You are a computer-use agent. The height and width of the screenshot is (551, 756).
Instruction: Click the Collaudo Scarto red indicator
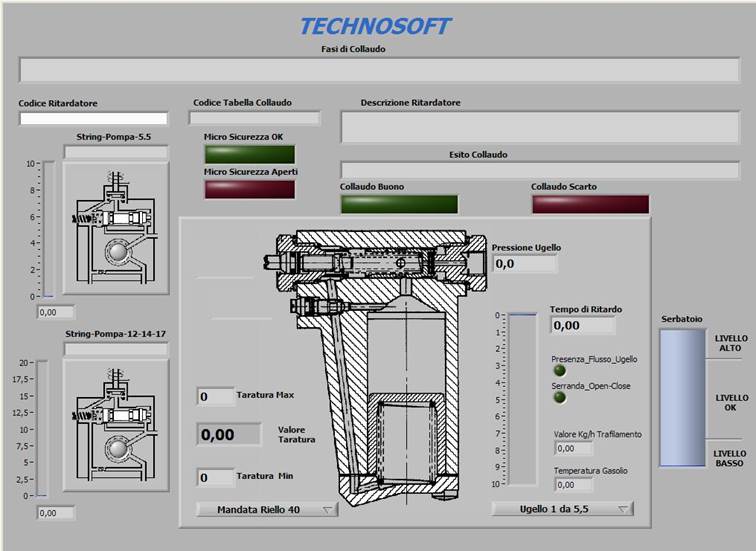click(590, 204)
